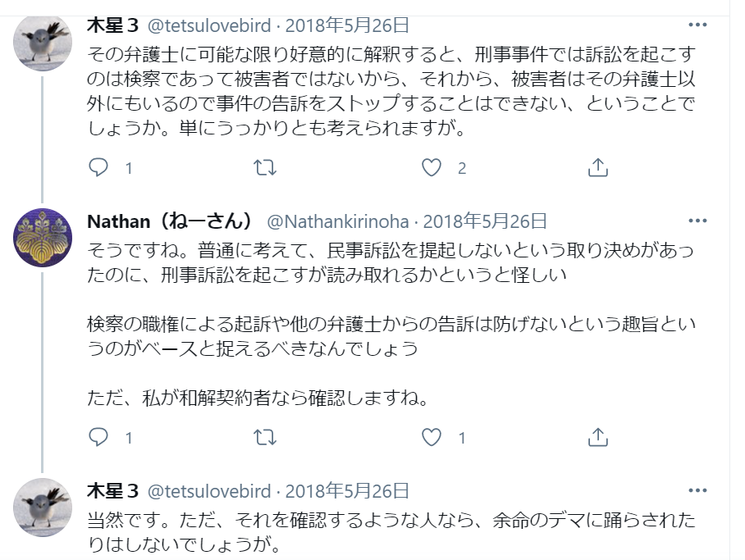Viewport: 745px width, 560px height.
Task: Click 木星3 name in the last tweet
Action: click(113, 491)
